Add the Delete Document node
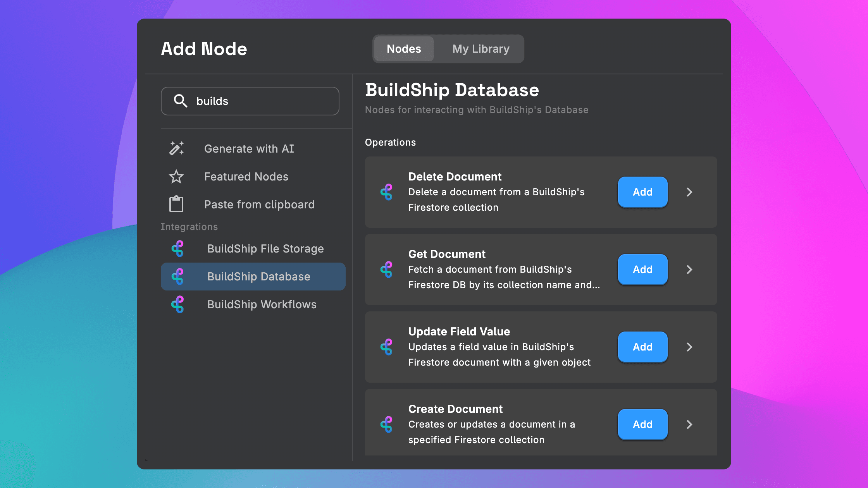The height and width of the screenshot is (488, 868). click(642, 191)
